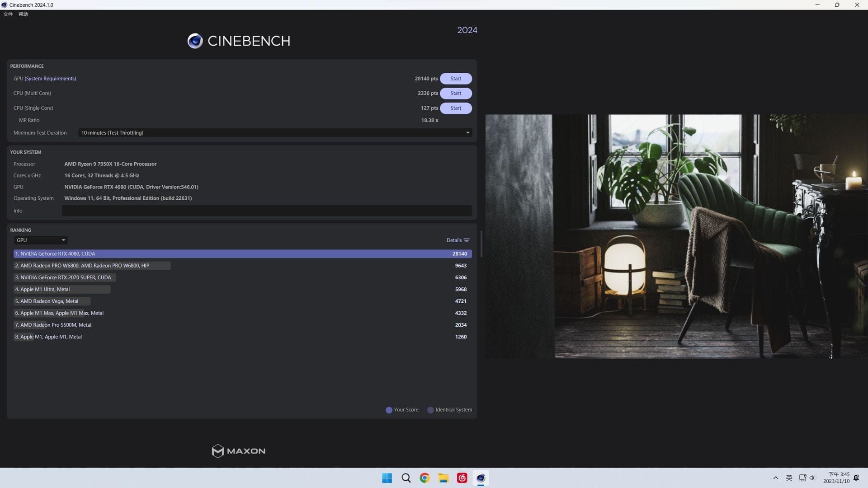The image size is (868, 488).
Task: Open the notification bell icon
Action: (856, 478)
